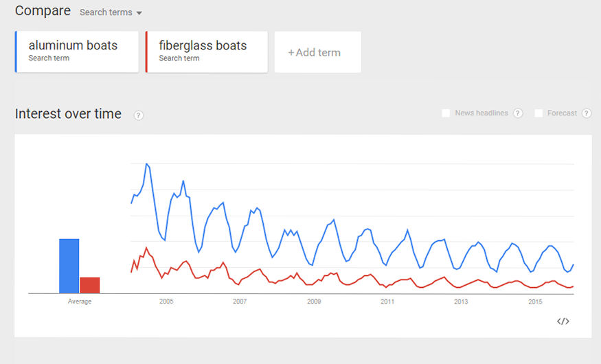Click the dropdown arrow beside Search terms

[x=139, y=13]
